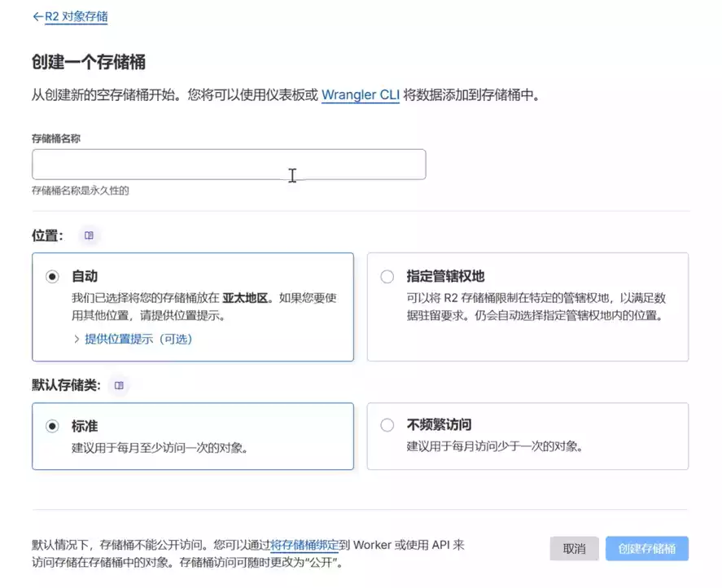
Task: Click the 创建存储桶 button
Action: coord(647,548)
